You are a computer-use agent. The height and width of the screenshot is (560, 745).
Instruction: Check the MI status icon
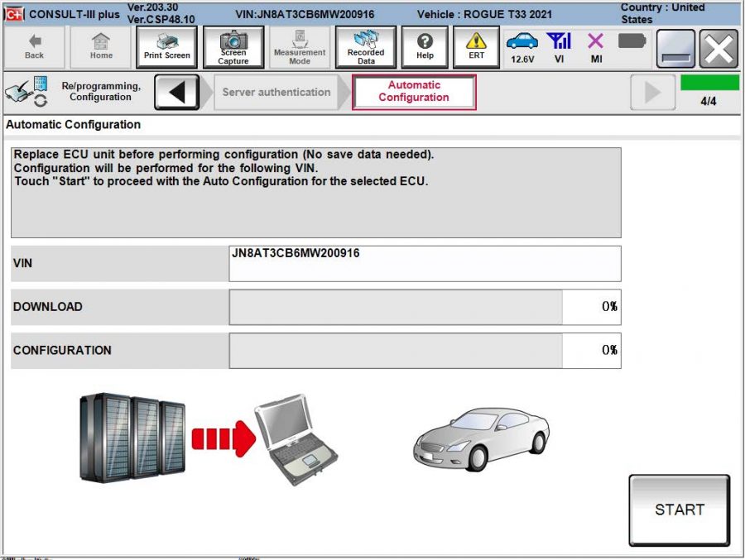pyautogui.click(x=594, y=45)
